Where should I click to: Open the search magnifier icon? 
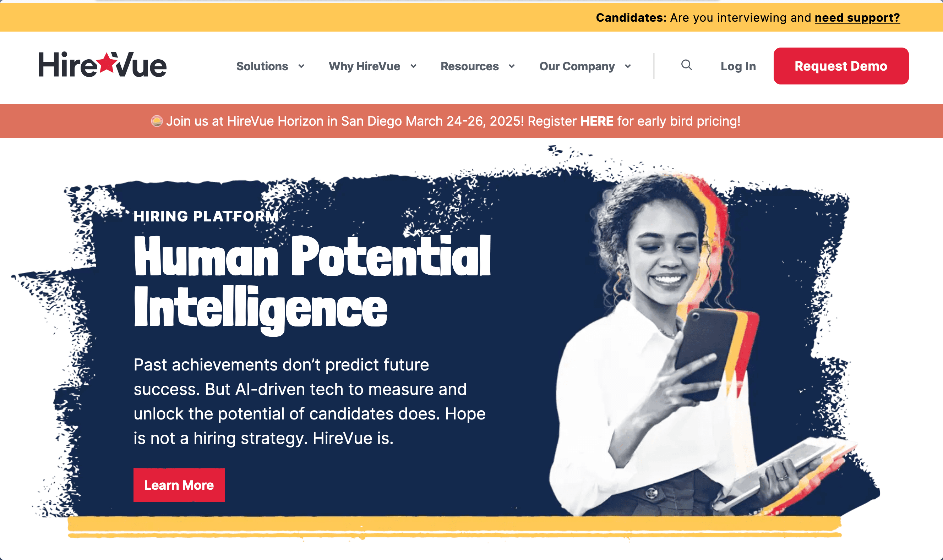(x=686, y=65)
